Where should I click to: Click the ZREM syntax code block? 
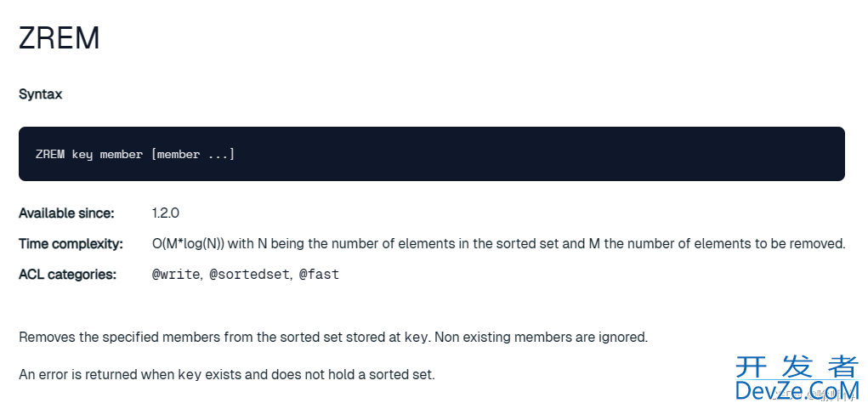tap(432, 154)
